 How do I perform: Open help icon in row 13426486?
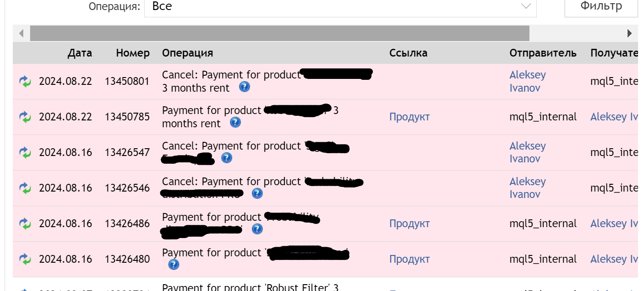[x=257, y=229]
